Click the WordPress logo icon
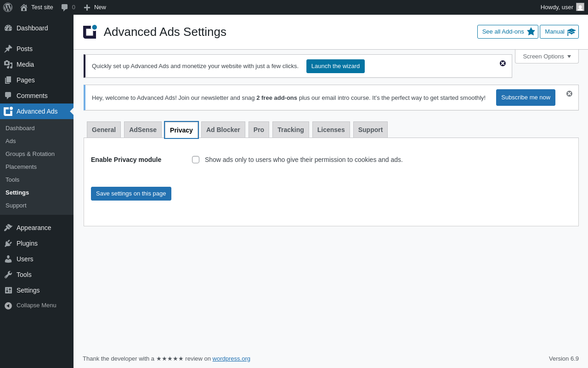Screen dimensions: 588x368 coord(8,7)
